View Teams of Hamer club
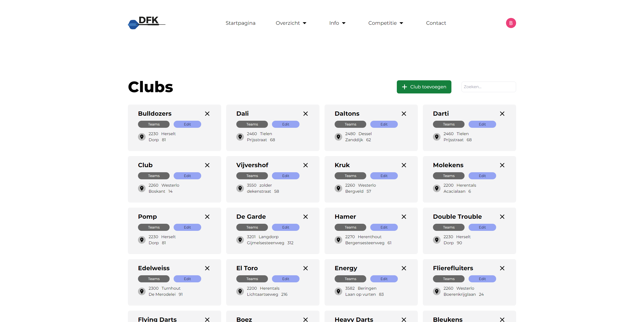Viewport: 644px width, 322px height. pyautogui.click(x=350, y=227)
